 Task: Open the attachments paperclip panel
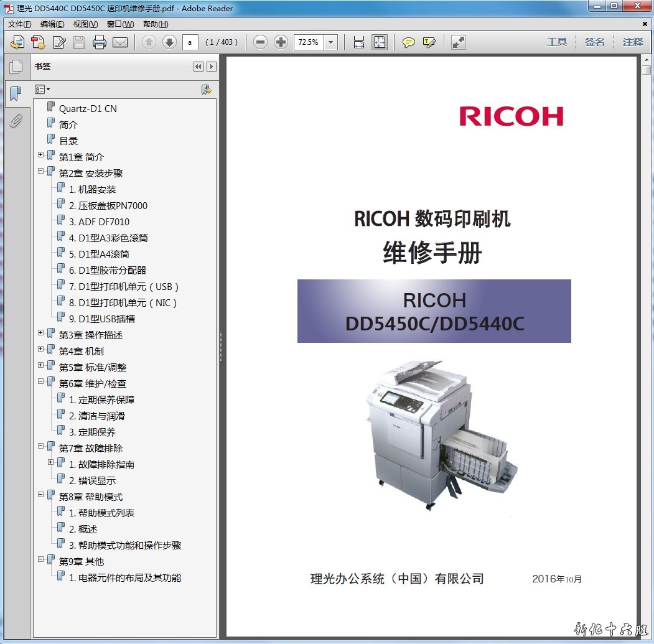[16, 121]
